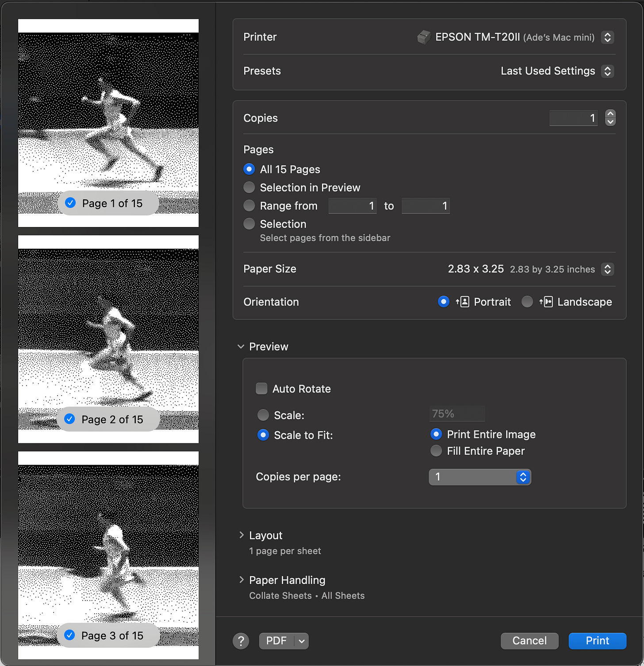Open Copies per page dropdown

pos(480,477)
